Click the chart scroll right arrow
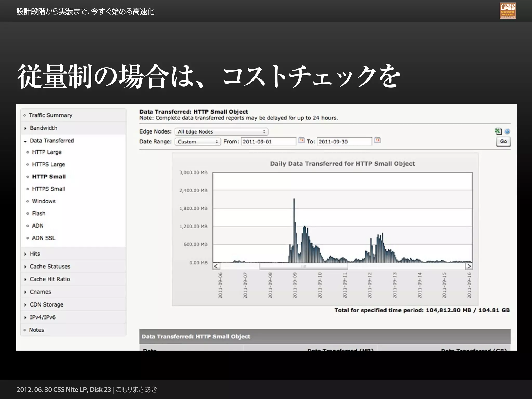The height and width of the screenshot is (399, 532). [469, 266]
